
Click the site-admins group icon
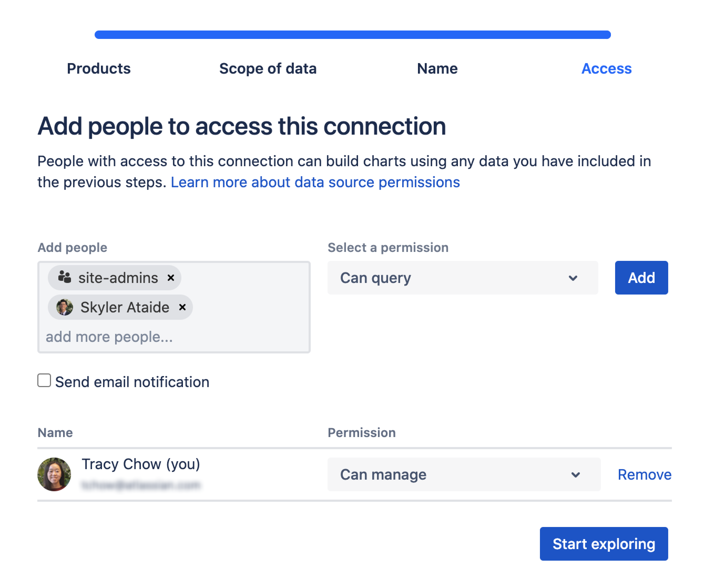[64, 277]
